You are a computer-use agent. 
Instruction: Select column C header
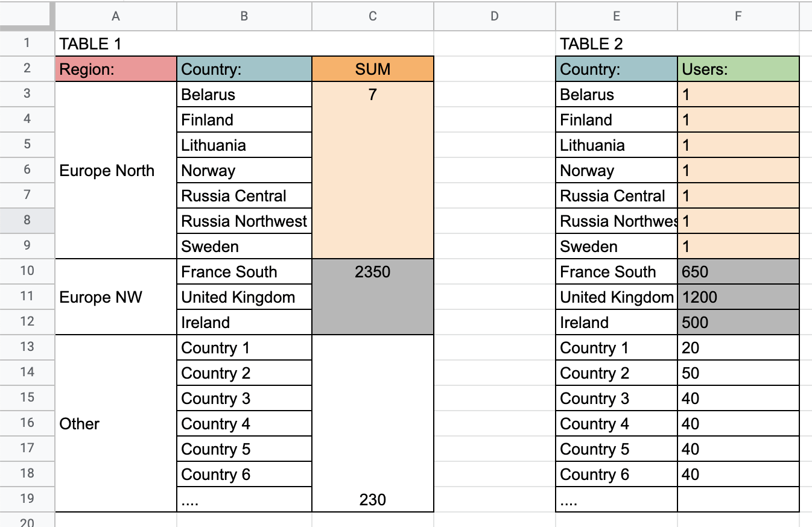(x=373, y=16)
